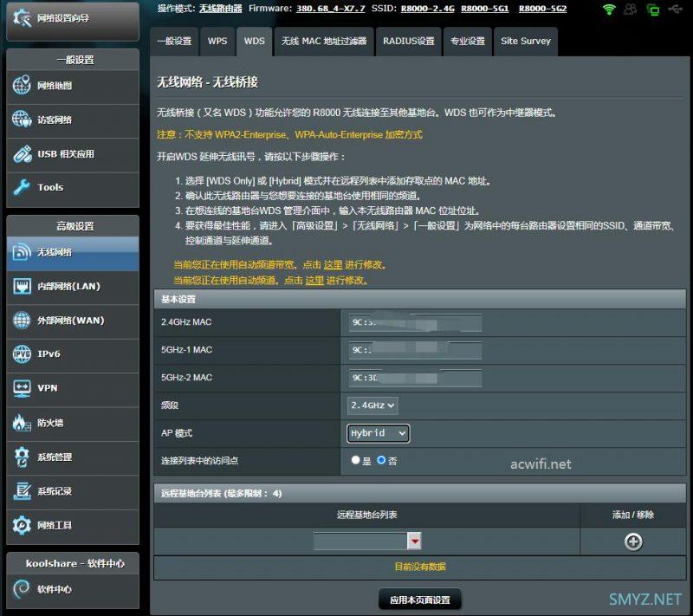693x616 pixels.
Task: Click the 网络地图 globe icon
Action: tap(22, 85)
